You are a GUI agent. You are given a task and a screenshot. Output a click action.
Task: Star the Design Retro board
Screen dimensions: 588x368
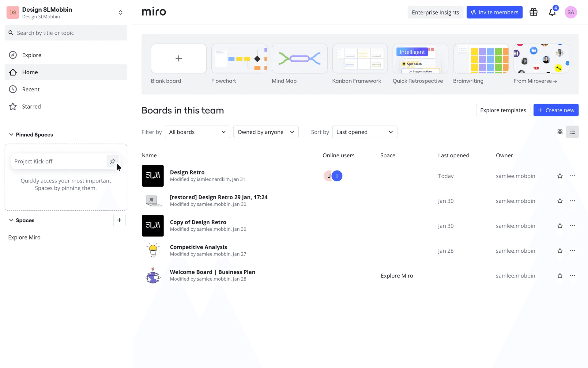(560, 176)
